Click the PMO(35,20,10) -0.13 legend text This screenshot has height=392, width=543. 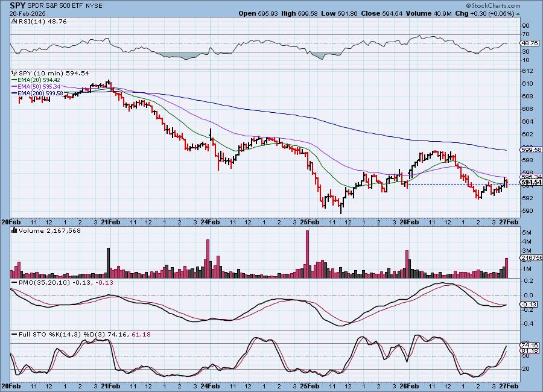point(66,283)
